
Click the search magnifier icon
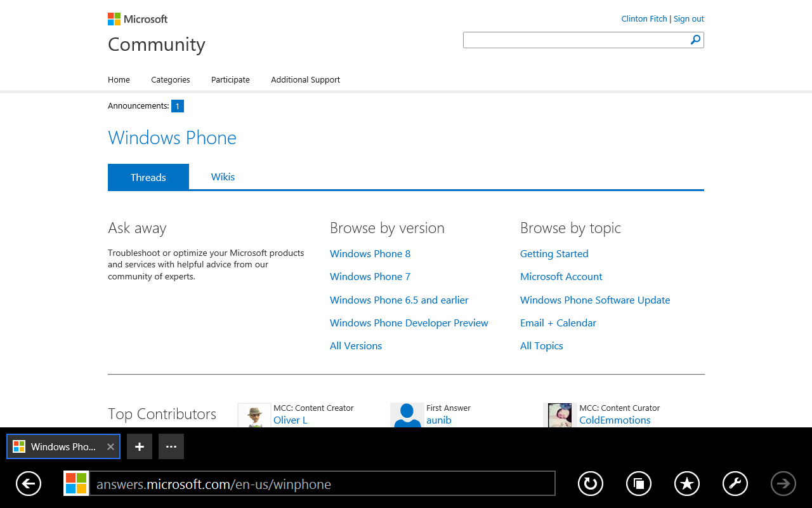[696, 40]
